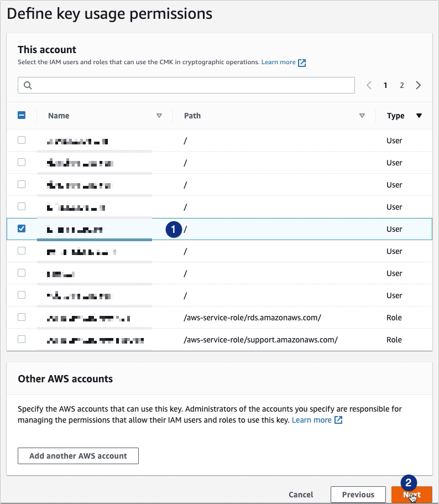Image resolution: width=439 pixels, height=504 pixels.
Task: Go to next page with the right chevron
Action: coord(419,85)
